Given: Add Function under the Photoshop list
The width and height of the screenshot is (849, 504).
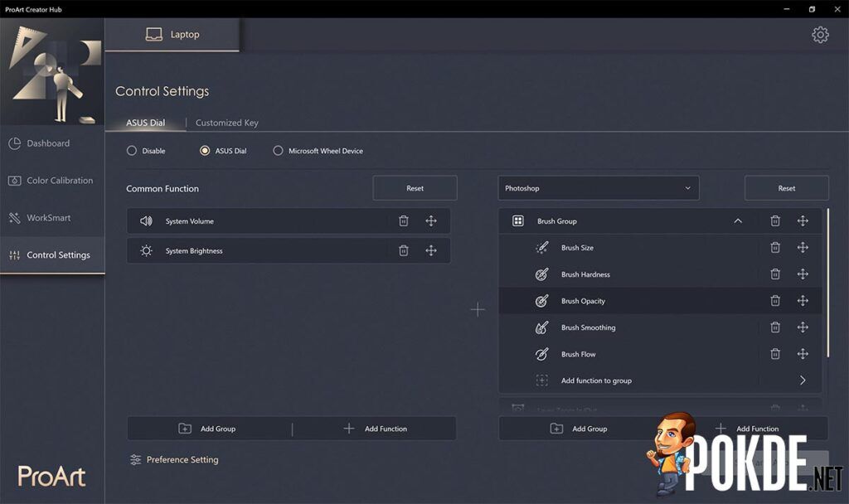Looking at the screenshot, I should click(x=747, y=429).
